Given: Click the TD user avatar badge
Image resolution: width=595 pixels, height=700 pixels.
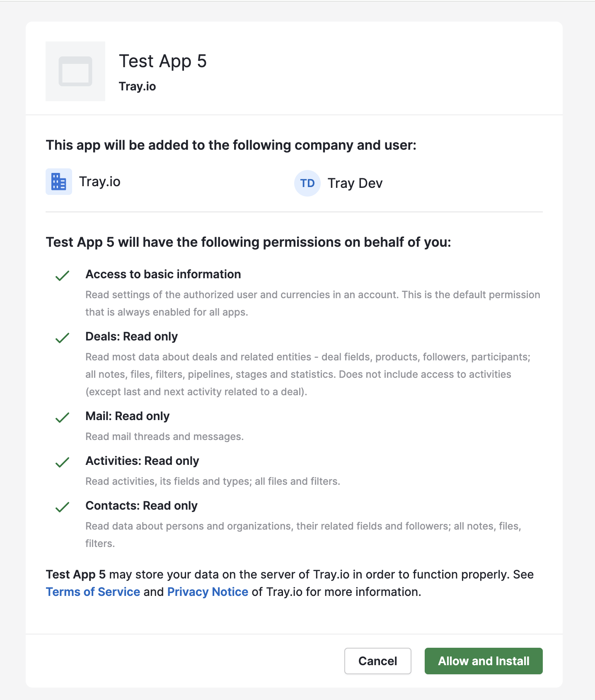Looking at the screenshot, I should coord(307,182).
